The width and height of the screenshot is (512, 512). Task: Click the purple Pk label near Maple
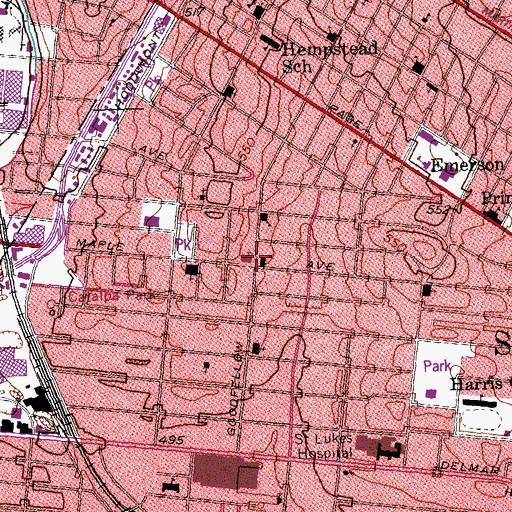tap(183, 245)
